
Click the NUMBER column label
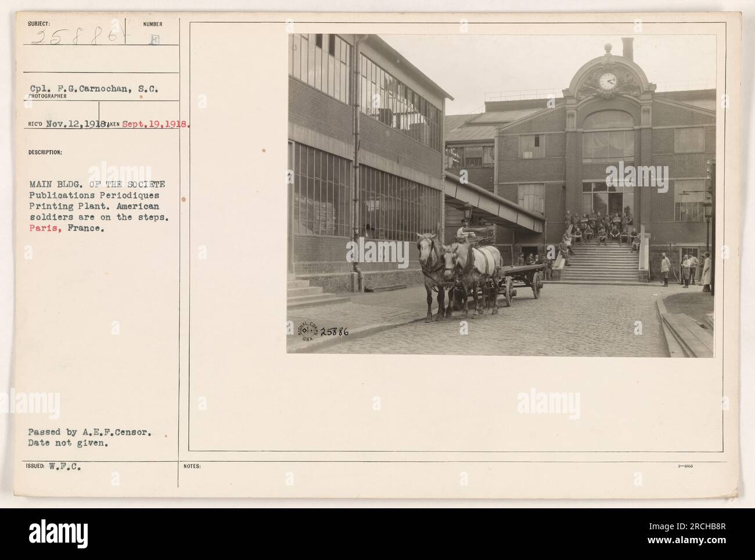click(153, 24)
